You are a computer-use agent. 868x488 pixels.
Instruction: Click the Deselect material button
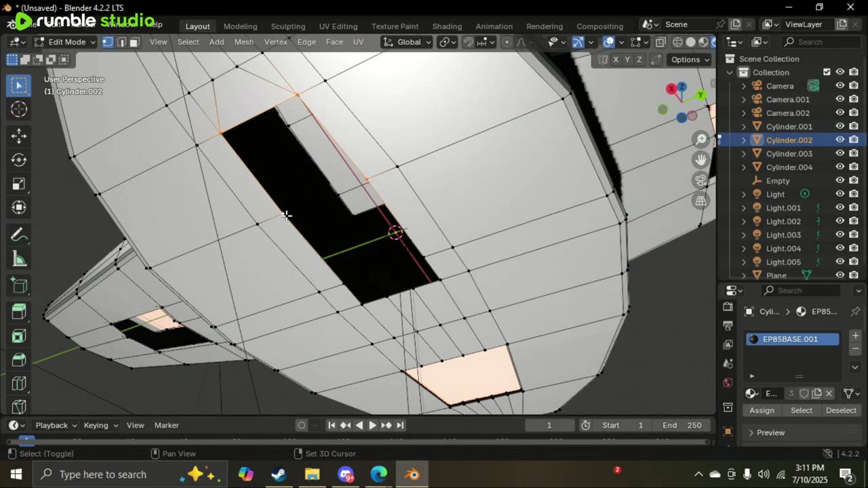tap(840, 410)
